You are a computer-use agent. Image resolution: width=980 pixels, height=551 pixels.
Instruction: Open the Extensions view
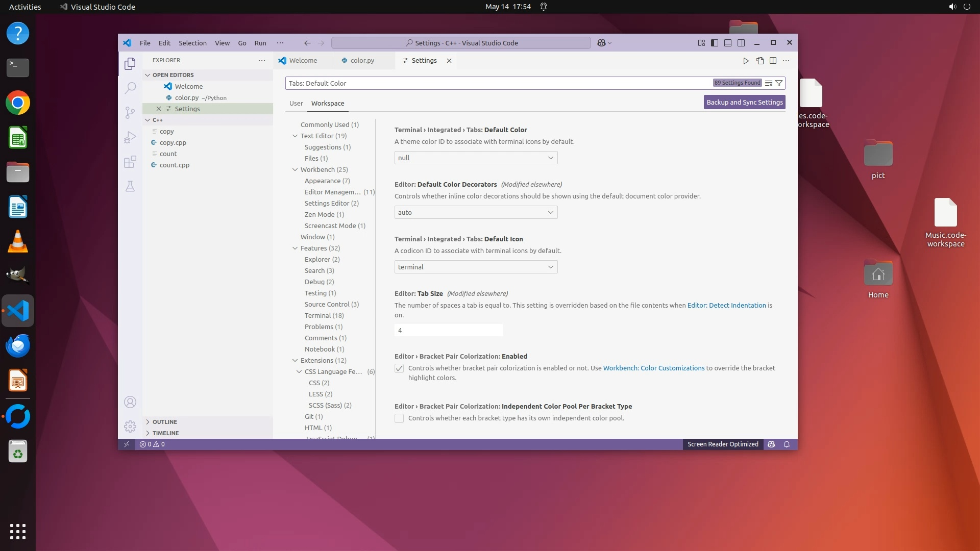pyautogui.click(x=130, y=162)
